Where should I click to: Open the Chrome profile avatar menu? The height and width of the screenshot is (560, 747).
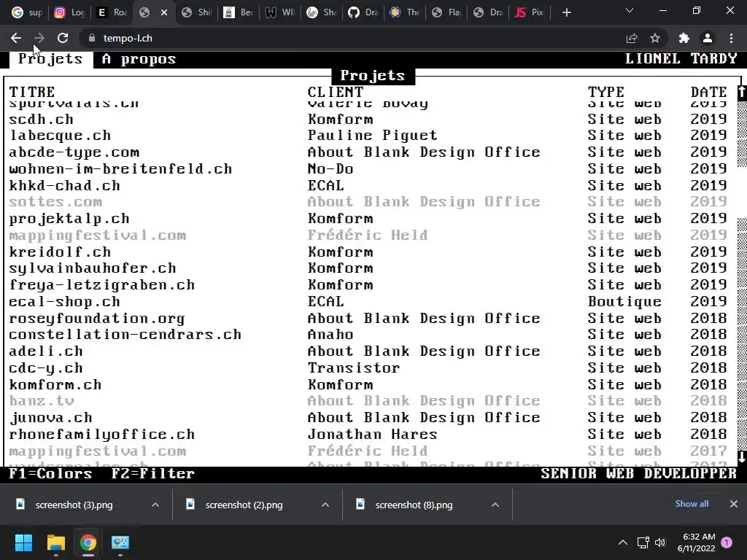(708, 38)
